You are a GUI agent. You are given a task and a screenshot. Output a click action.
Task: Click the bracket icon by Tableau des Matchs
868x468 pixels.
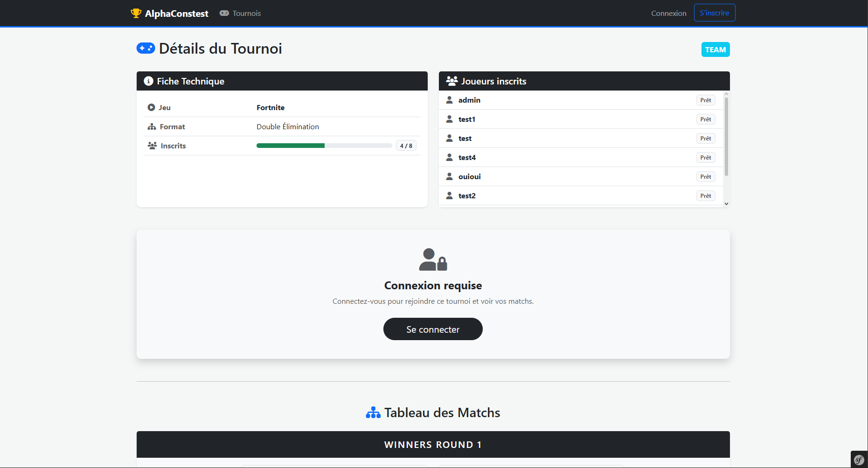click(373, 412)
